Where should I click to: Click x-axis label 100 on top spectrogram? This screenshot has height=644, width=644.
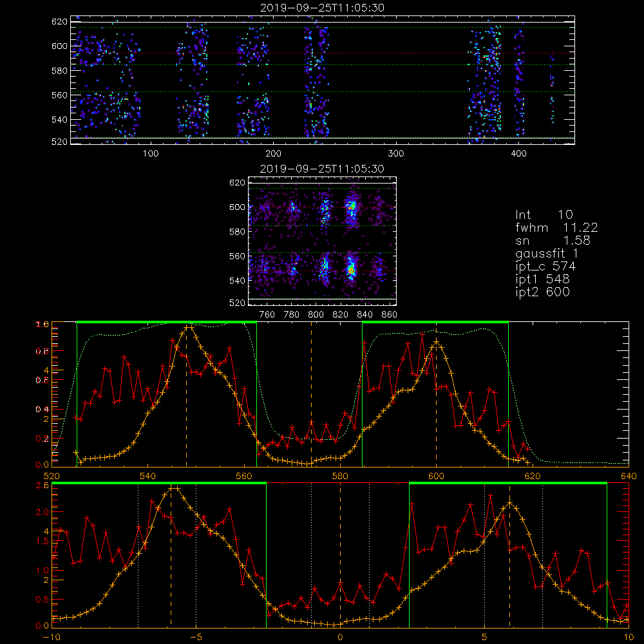pyautogui.click(x=151, y=154)
